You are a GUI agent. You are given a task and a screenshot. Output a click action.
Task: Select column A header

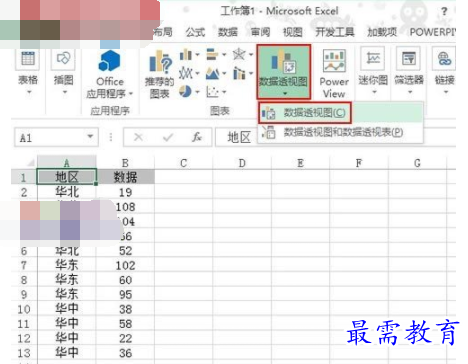(67, 163)
